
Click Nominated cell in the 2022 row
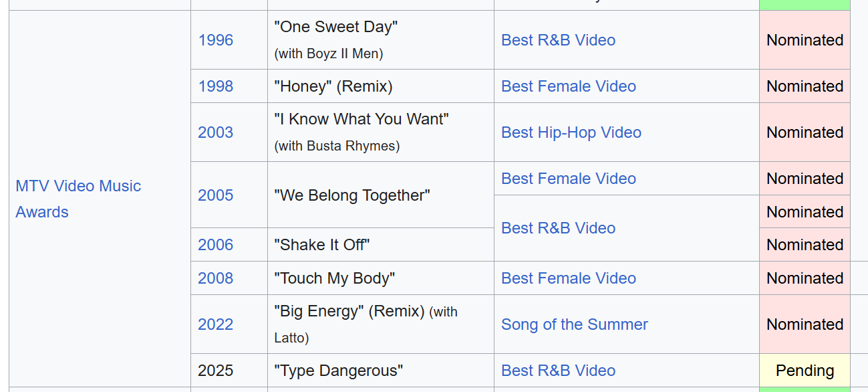point(805,324)
